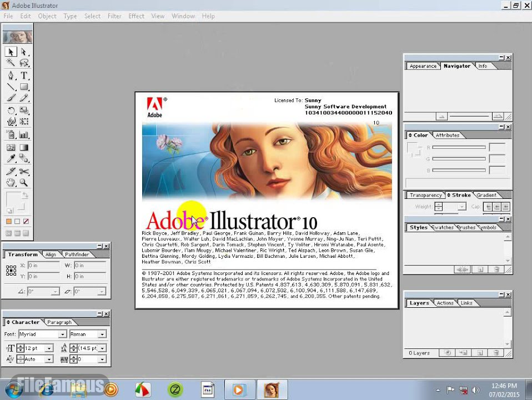Open the Roman font style dropdown

tap(102, 334)
